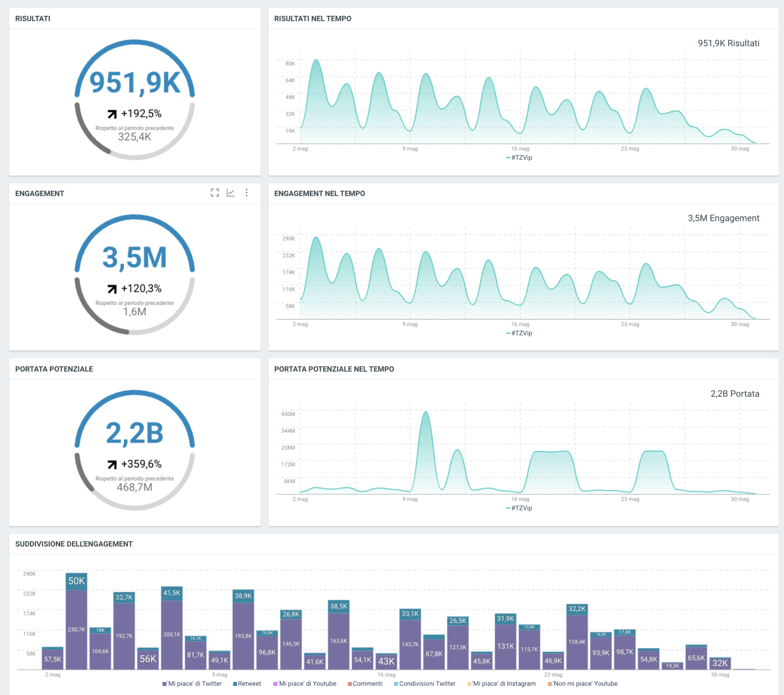The height and width of the screenshot is (695, 784).
Task: Click the 146,5K bar segment
Action: 291,644
